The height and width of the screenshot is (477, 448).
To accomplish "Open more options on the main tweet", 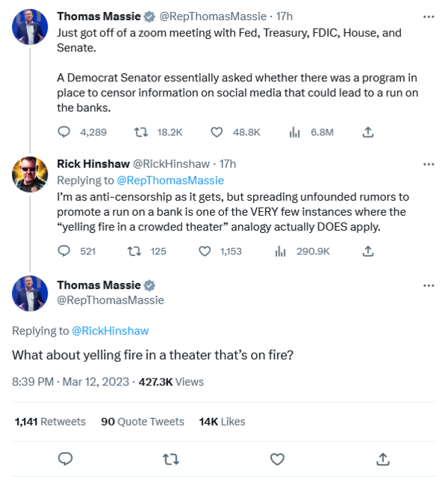I will click(429, 286).
